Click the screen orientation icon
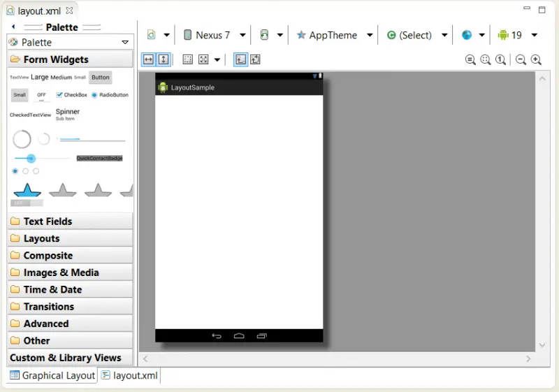This screenshot has width=559, height=392. (265, 35)
